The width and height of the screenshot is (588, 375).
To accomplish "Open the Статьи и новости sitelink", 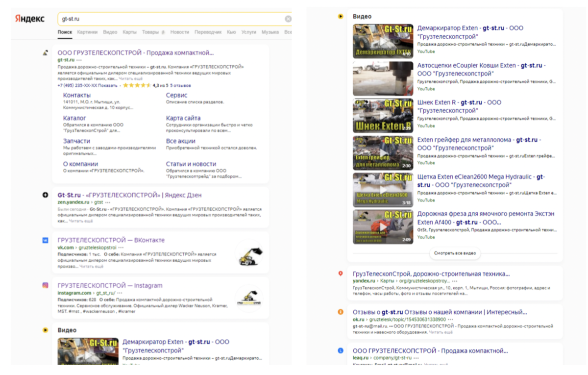I will (x=191, y=164).
